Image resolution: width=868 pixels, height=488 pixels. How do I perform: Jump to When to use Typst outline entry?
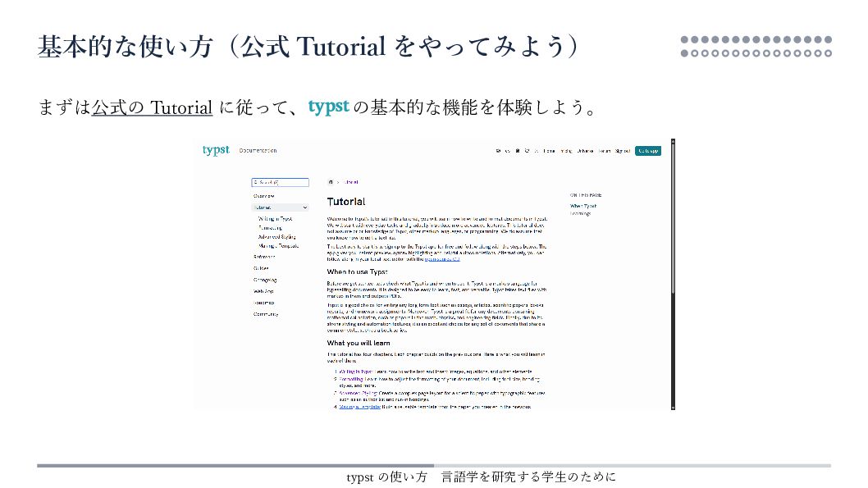tap(583, 206)
